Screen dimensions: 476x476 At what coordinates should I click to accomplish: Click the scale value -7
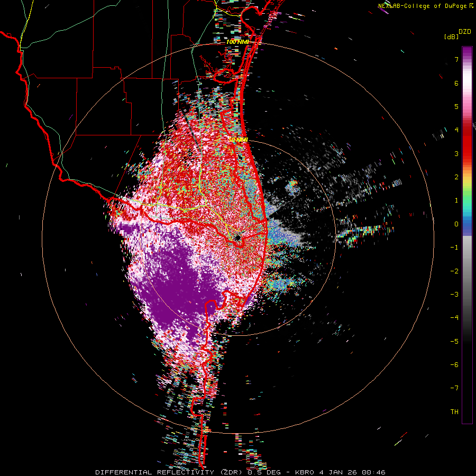454,388
